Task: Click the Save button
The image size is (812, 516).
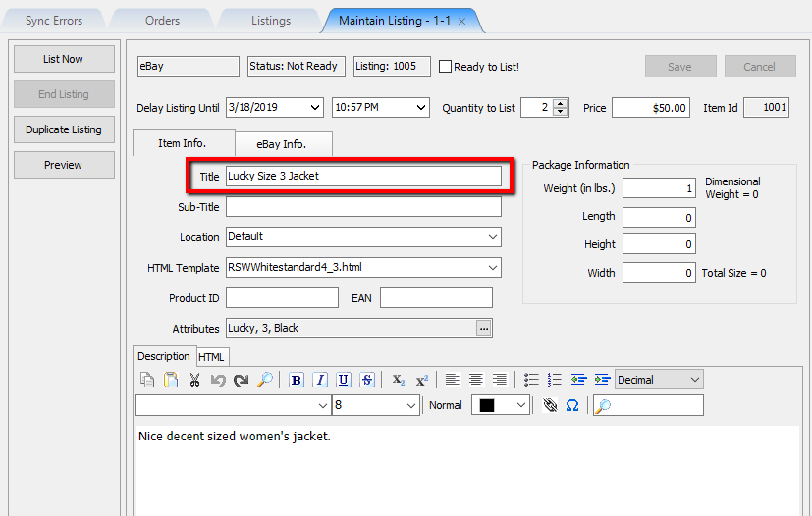Action: tap(680, 67)
